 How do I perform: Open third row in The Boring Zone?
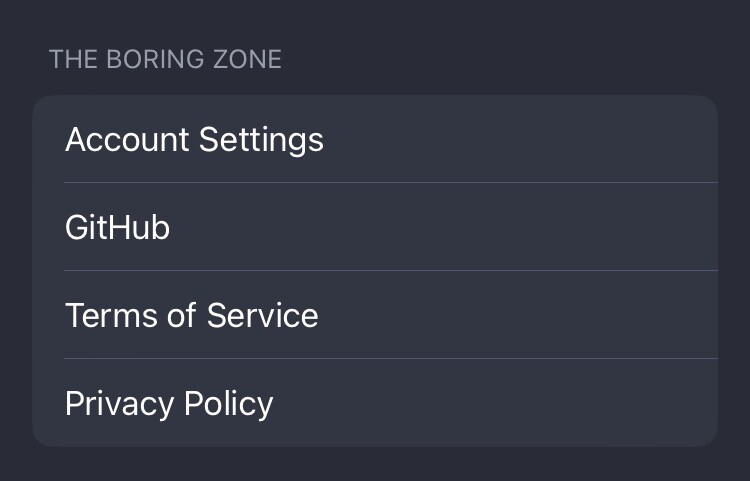[375, 315]
